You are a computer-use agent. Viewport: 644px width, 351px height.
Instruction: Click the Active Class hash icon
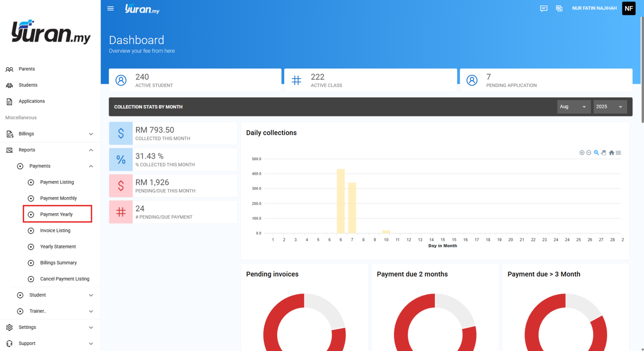click(296, 80)
